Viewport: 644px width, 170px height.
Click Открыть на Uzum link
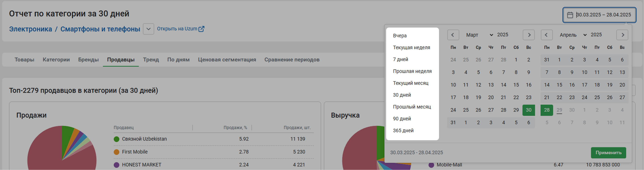coord(177,29)
